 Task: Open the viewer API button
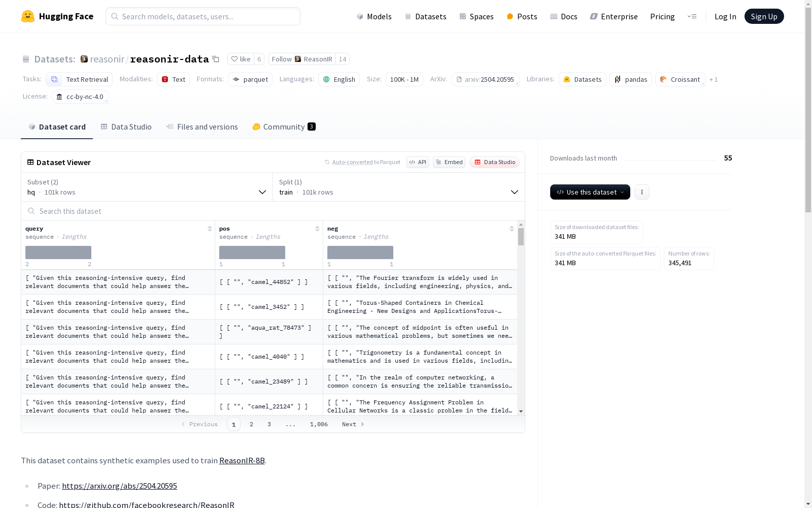pos(418,162)
